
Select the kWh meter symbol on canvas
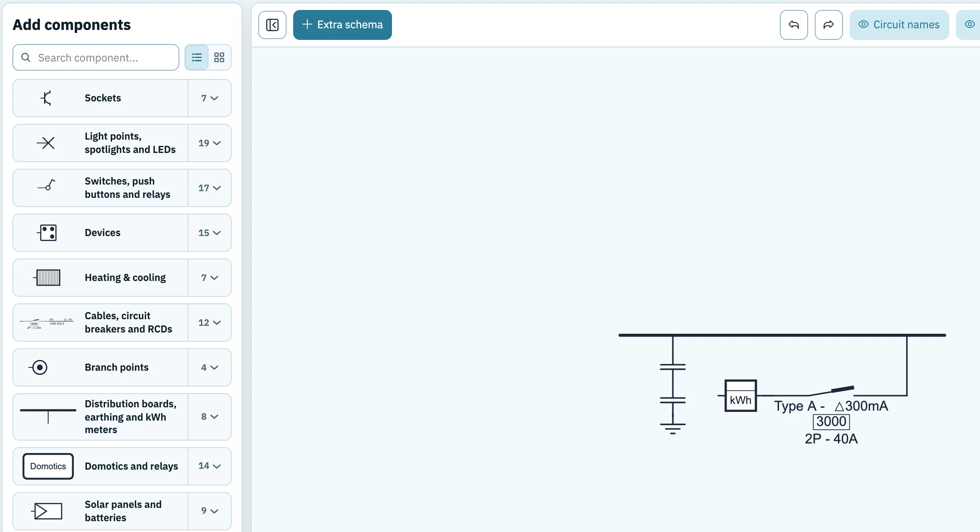tap(740, 396)
